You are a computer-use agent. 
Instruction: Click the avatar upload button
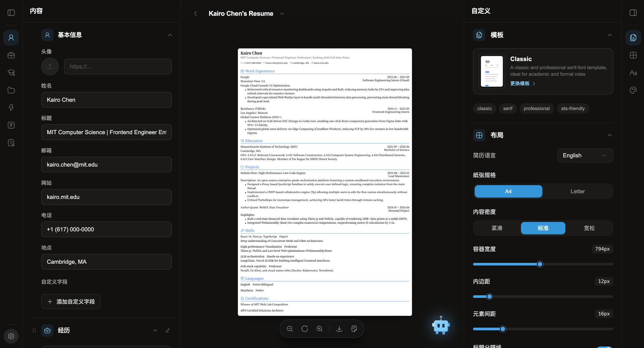(x=50, y=67)
